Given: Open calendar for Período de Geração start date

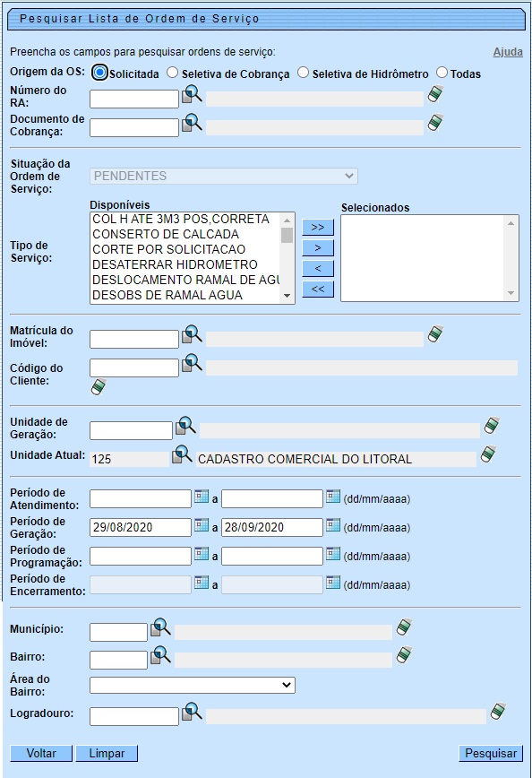Looking at the screenshot, I should (202, 525).
